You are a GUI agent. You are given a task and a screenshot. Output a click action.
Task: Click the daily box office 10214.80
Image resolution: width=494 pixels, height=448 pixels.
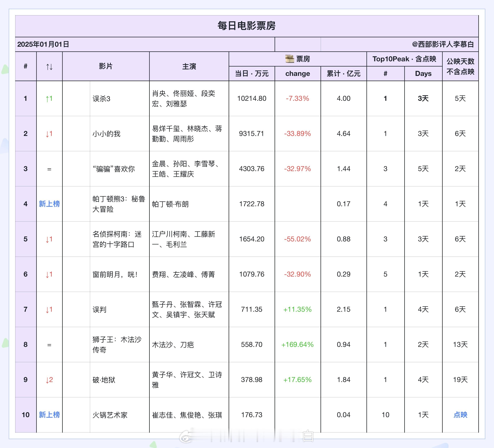tap(252, 99)
